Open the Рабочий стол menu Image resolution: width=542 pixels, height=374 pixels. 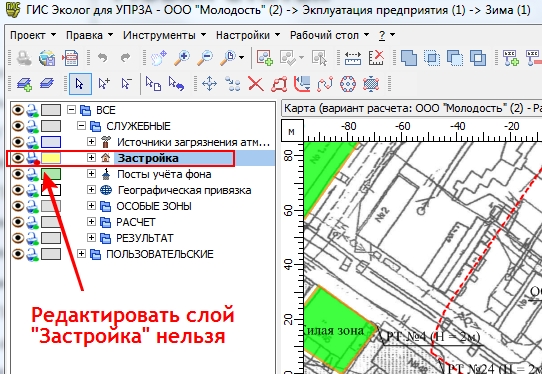point(329,35)
